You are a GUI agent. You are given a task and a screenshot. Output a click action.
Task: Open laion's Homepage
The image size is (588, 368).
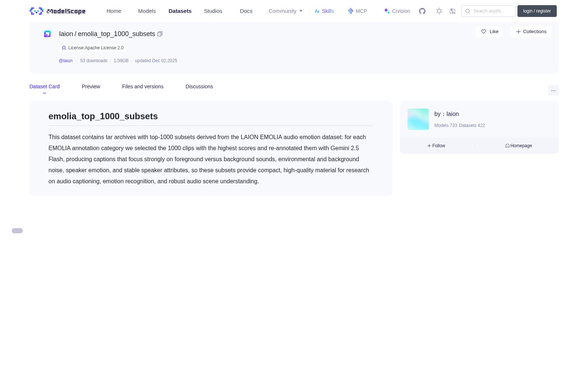519,146
